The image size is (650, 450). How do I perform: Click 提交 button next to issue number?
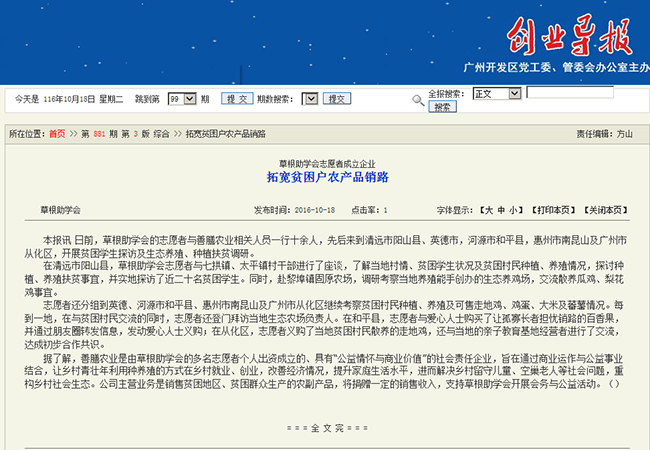tap(238, 99)
